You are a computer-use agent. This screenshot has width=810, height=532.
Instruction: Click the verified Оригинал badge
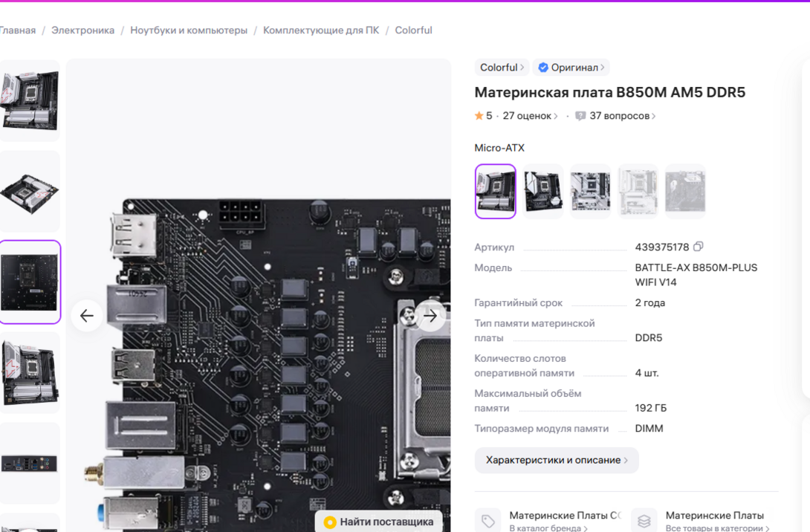(571, 68)
